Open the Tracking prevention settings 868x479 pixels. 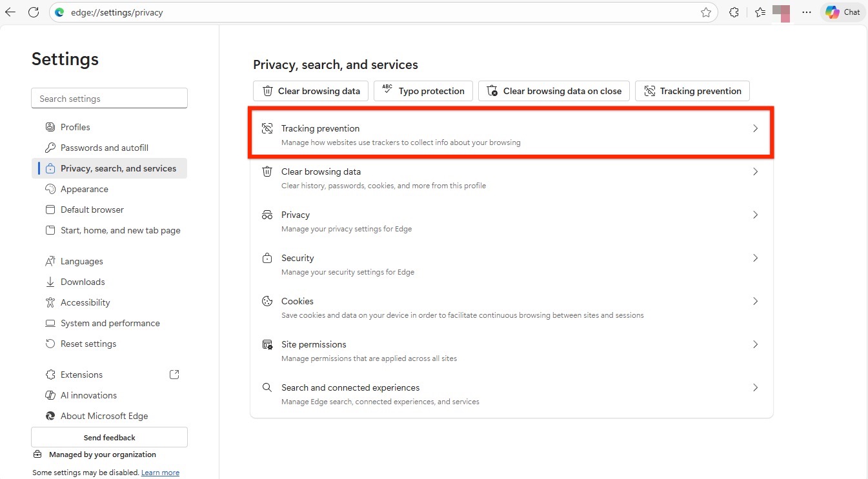(x=510, y=133)
